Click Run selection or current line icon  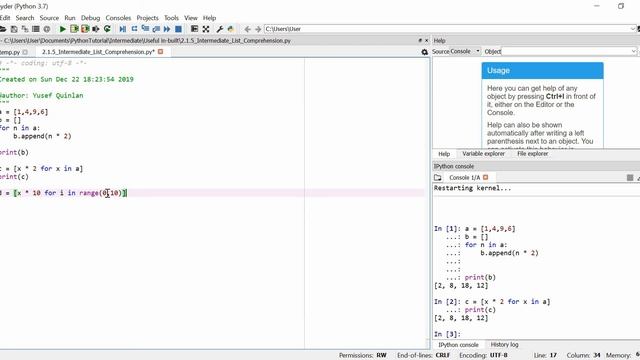pos(96,29)
